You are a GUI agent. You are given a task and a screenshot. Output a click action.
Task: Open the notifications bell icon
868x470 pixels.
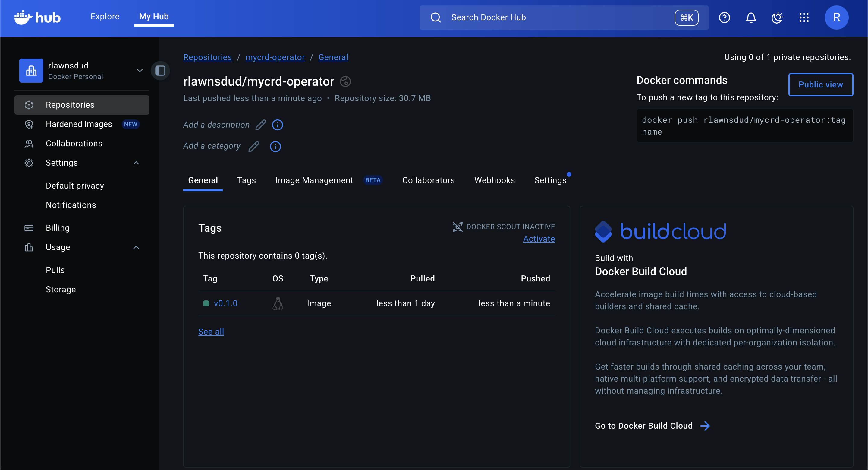(x=751, y=17)
